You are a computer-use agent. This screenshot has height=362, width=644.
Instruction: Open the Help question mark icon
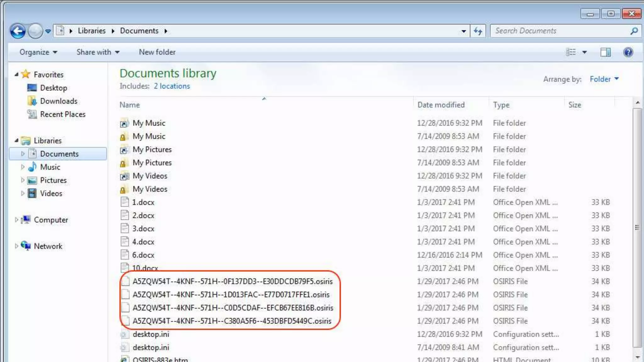(628, 52)
